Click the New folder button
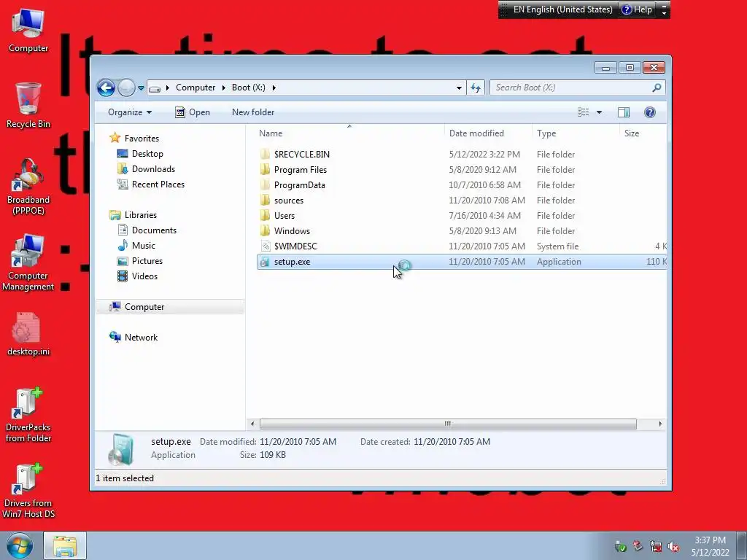The width and height of the screenshot is (747, 560). pos(253,112)
